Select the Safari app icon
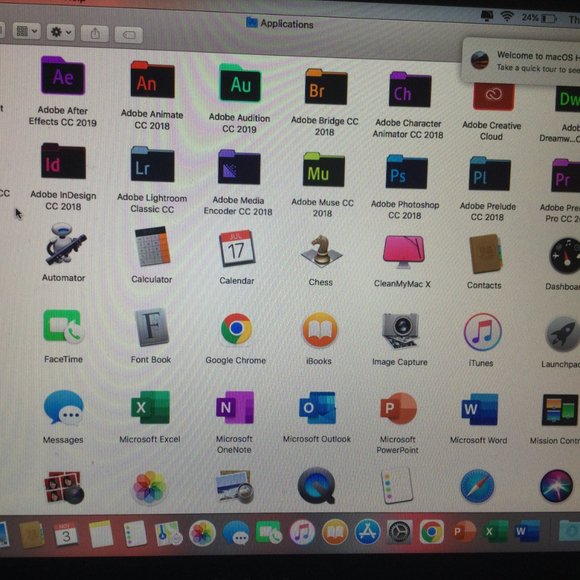 tap(478, 486)
